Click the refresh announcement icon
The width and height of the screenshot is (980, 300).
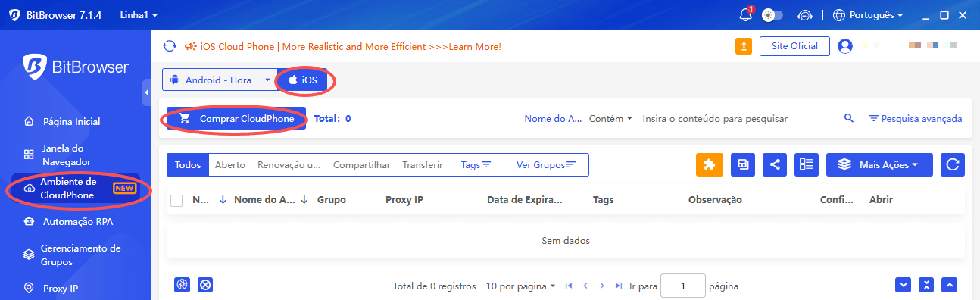[170, 46]
